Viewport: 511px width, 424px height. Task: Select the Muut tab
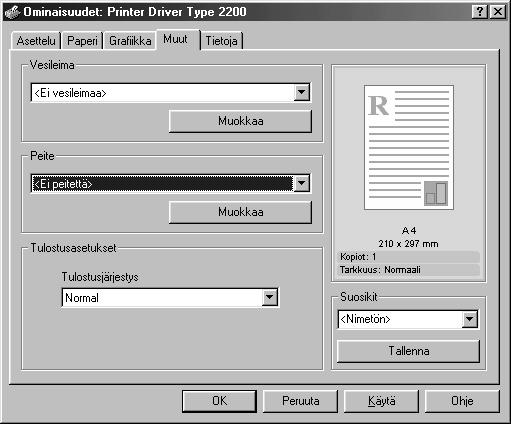[176, 39]
